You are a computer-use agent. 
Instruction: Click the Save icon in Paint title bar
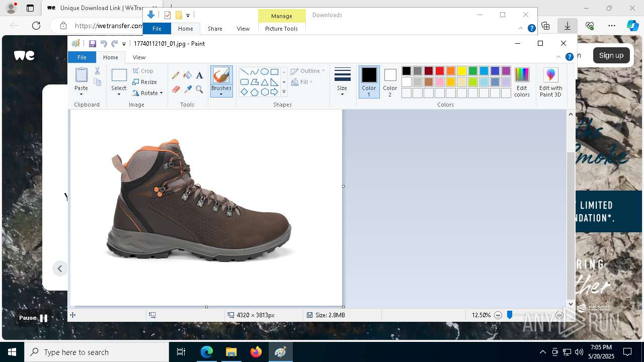pyautogui.click(x=93, y=44)
